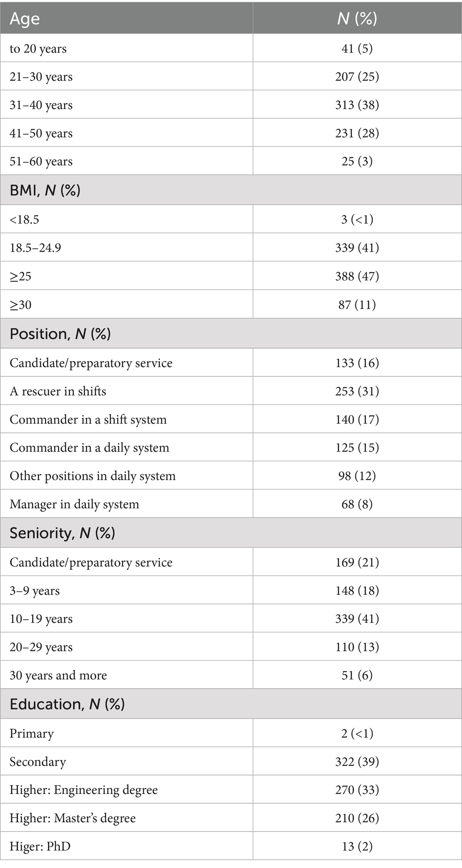Click the value 210 (26)
462x868 pixels.
(357, 818)
